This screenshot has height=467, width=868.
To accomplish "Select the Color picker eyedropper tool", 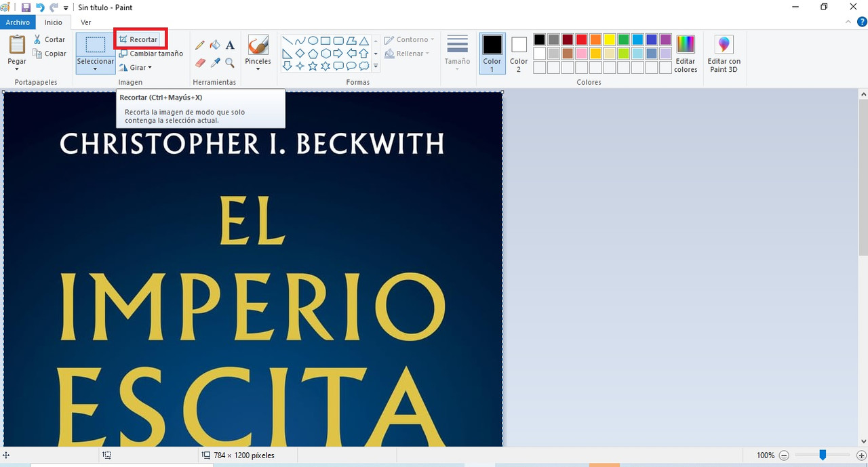I will click(215, 62).
